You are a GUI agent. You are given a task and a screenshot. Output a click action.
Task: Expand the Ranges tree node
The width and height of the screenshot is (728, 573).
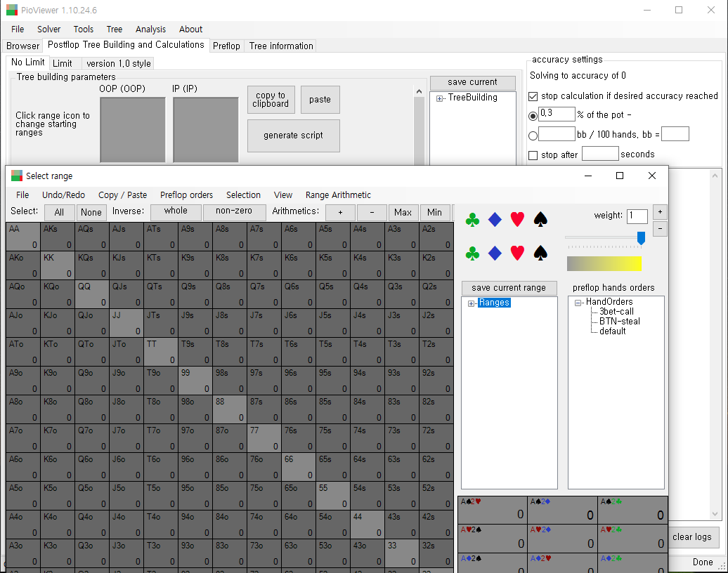[x=471, y=303]
